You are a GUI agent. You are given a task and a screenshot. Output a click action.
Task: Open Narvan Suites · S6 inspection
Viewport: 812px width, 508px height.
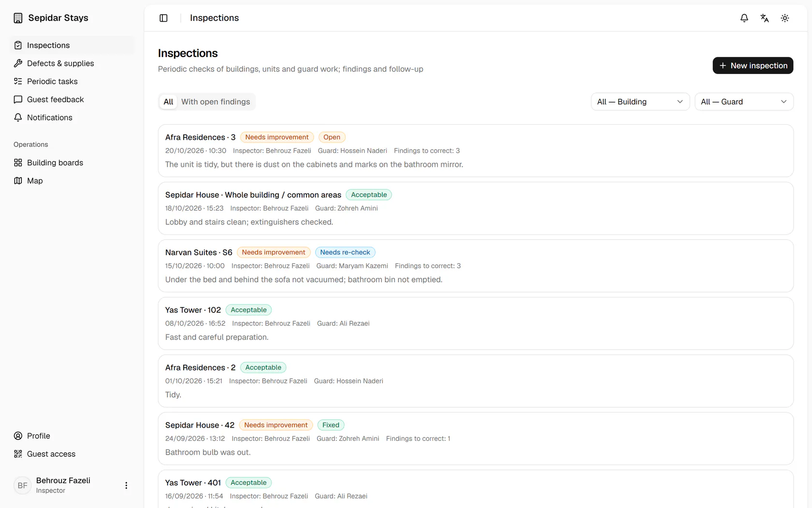476,266
